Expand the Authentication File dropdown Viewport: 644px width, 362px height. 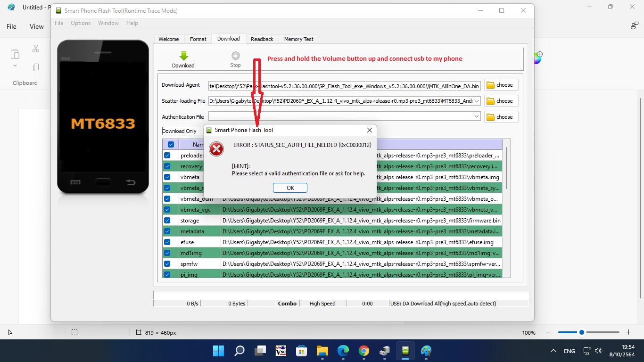tap(477, 116)
